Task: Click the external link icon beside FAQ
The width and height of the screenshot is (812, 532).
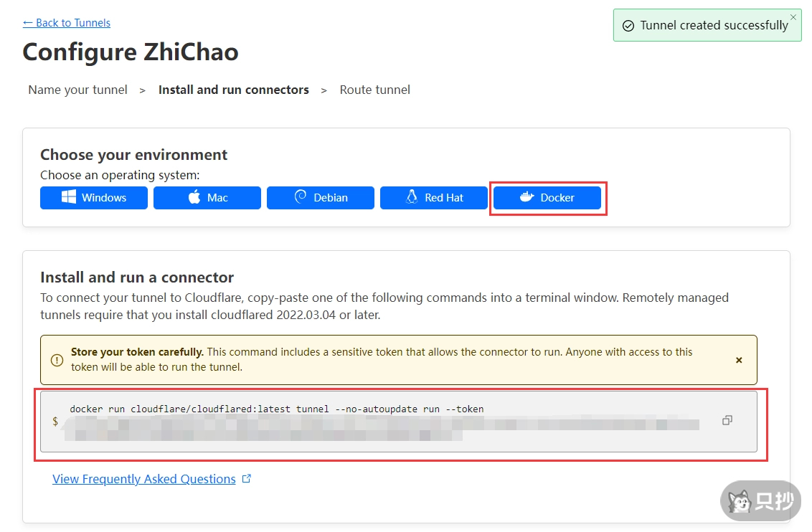Action: click(247, 479)
